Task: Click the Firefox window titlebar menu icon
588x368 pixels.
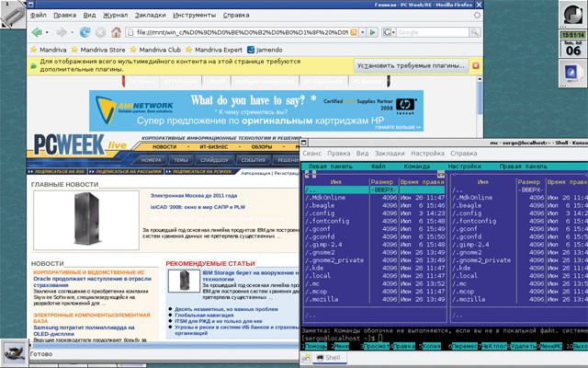Action: (30, 5)
